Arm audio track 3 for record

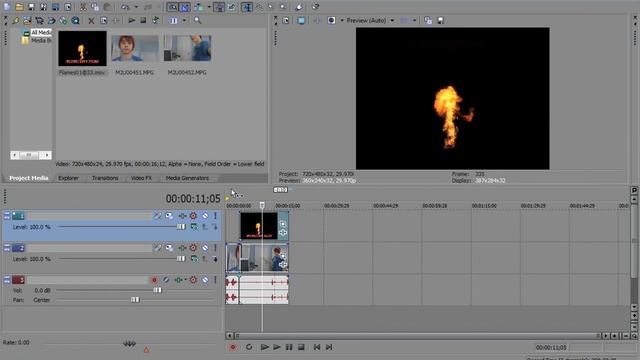click(154, 280)
